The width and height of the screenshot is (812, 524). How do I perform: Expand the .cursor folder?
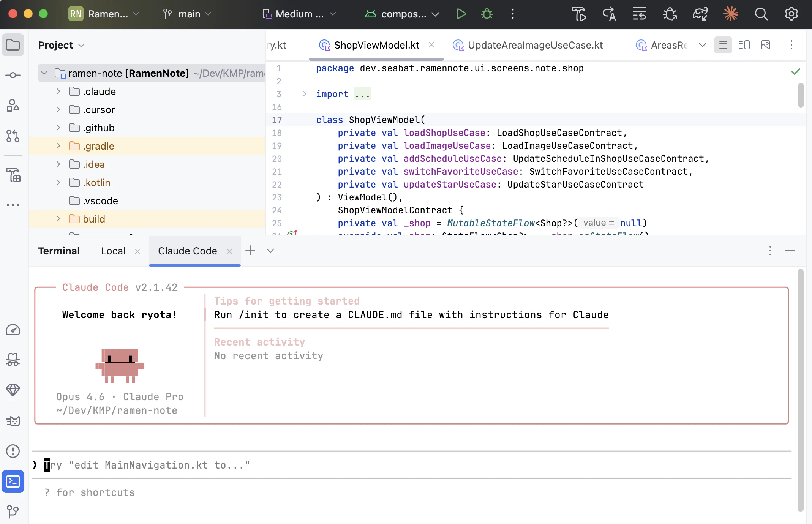point(58,109)
